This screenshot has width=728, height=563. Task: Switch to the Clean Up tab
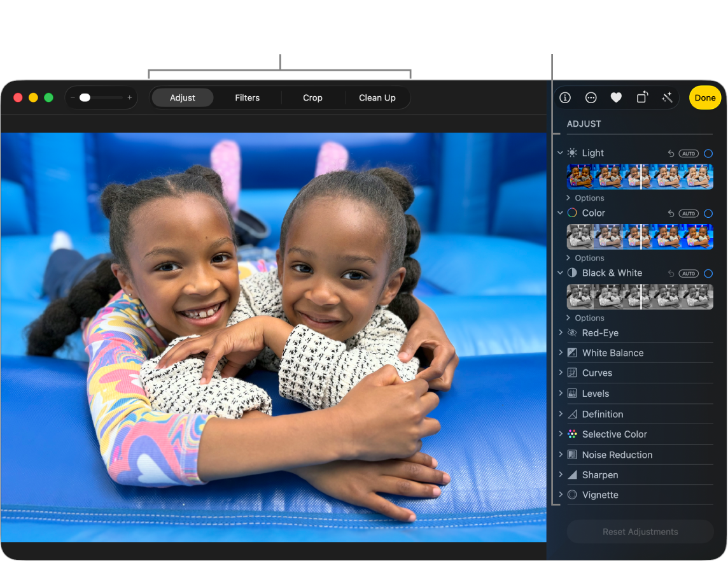click(x=377, y=97)
